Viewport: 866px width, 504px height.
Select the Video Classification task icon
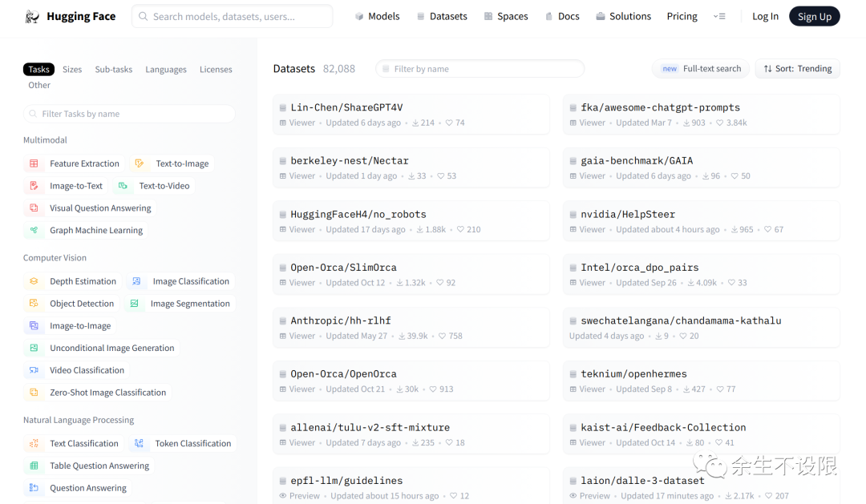tap(34, 370)
